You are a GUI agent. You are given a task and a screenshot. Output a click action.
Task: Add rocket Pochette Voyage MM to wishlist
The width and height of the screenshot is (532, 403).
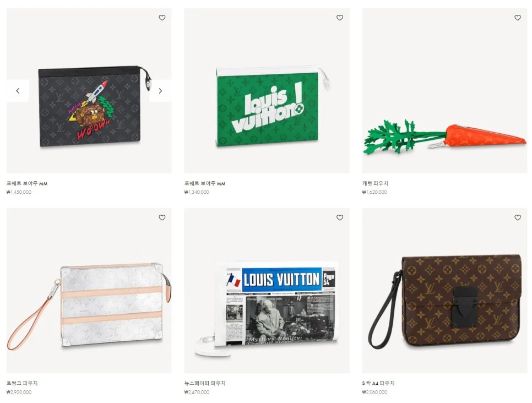pos(162,18)
